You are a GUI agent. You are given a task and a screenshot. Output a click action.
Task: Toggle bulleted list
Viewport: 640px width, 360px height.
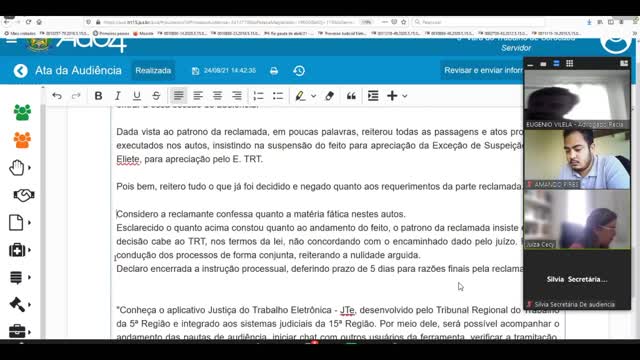tap(278, 96)
